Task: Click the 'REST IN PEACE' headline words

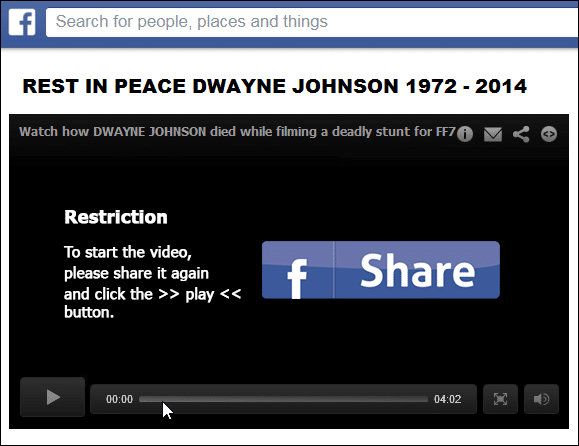Action: tap(104, 86)
